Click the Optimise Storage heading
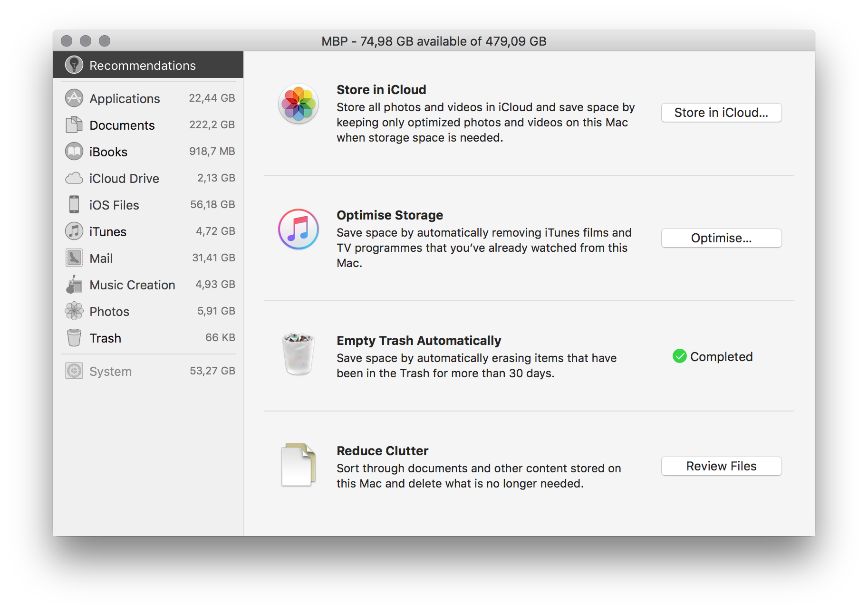Viewport: 868px width, 612px height. pos(390,215)
